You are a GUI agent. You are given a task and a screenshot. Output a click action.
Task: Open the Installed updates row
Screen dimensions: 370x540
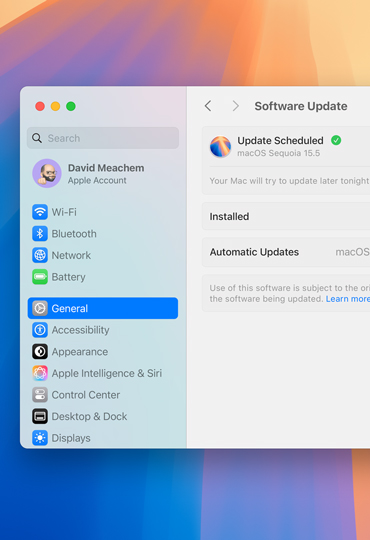point(286,216)
